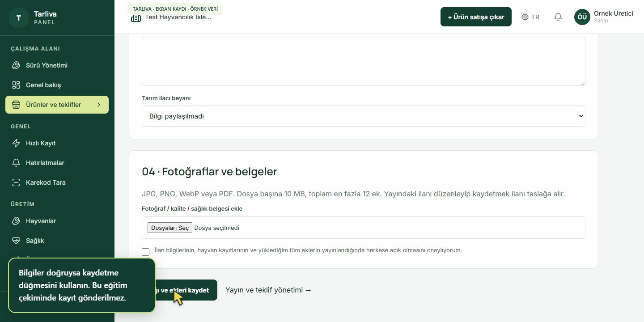The width and height of the screenshot is (644, 322).
Task: Click + Ürün satışa çıkar button
Action: pyautogui.click(x=476, y=17)
